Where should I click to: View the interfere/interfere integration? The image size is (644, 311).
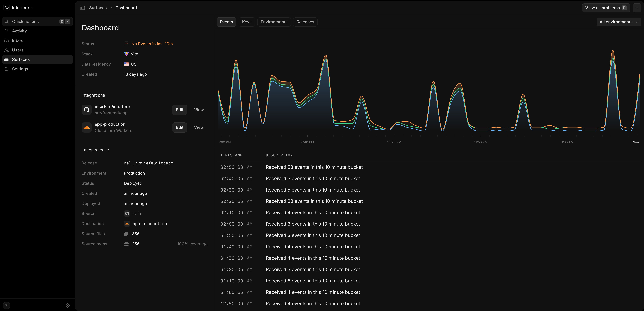tap(199, 110)
